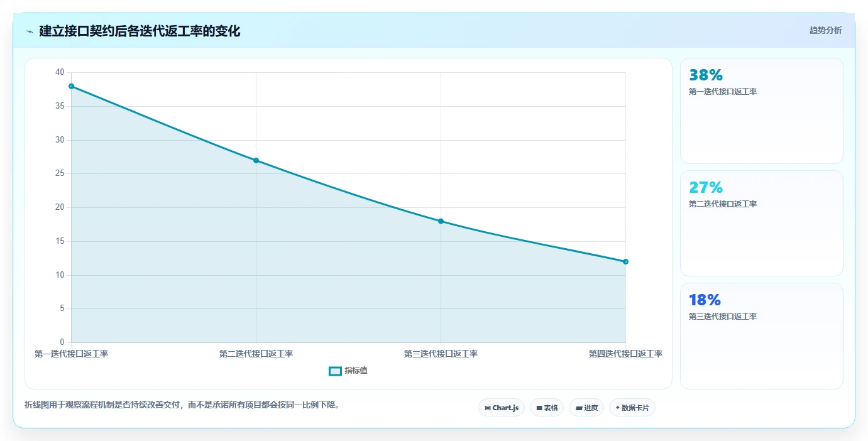The height and width of the screenshot is (441, 868).
Task: Click the 第三迭代 data point on the line
Action: tap(441, 221)
